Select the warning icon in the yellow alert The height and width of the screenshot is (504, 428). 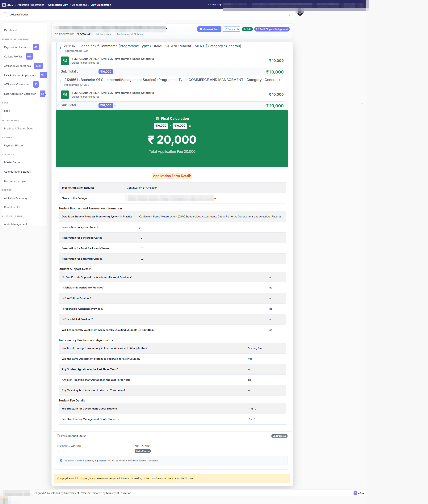(58, 479)
